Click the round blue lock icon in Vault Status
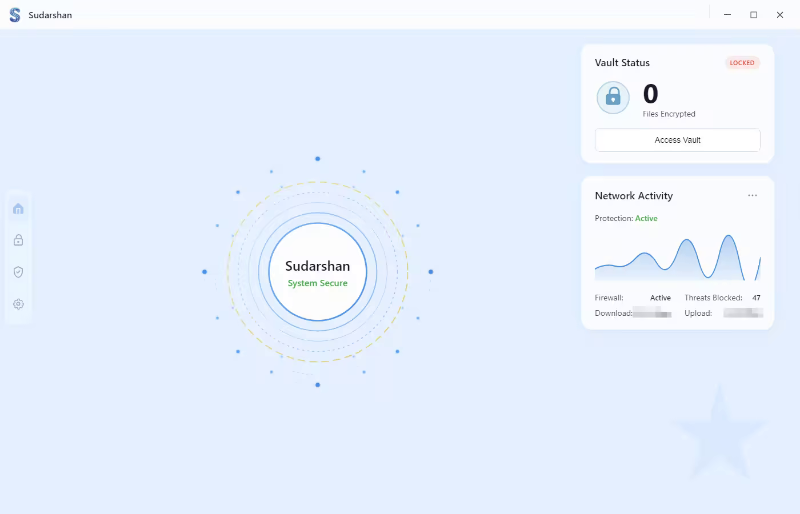Image resolution: width=800 pixels, height=514 pixels. pyautogui.click(x=613, y=97)
